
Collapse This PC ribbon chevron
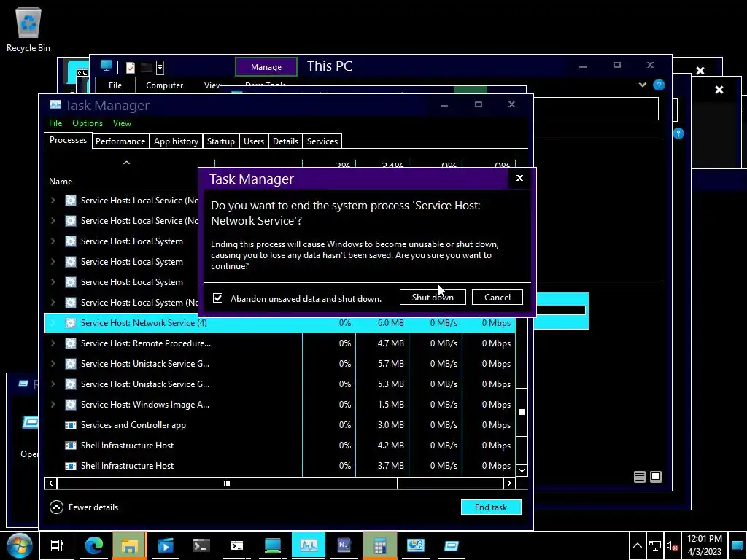(x=643, y=85)
